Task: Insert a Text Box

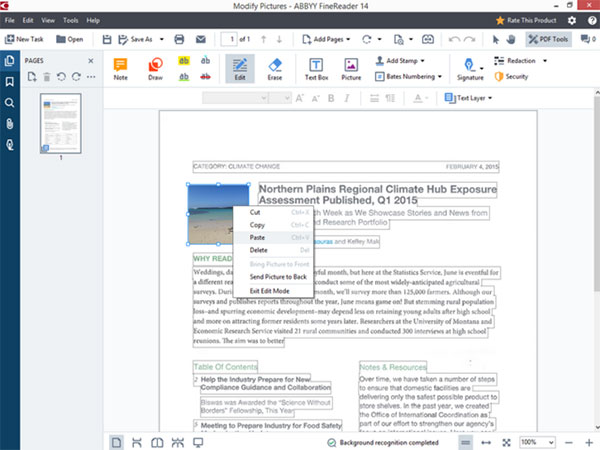Action: (316, 67)
